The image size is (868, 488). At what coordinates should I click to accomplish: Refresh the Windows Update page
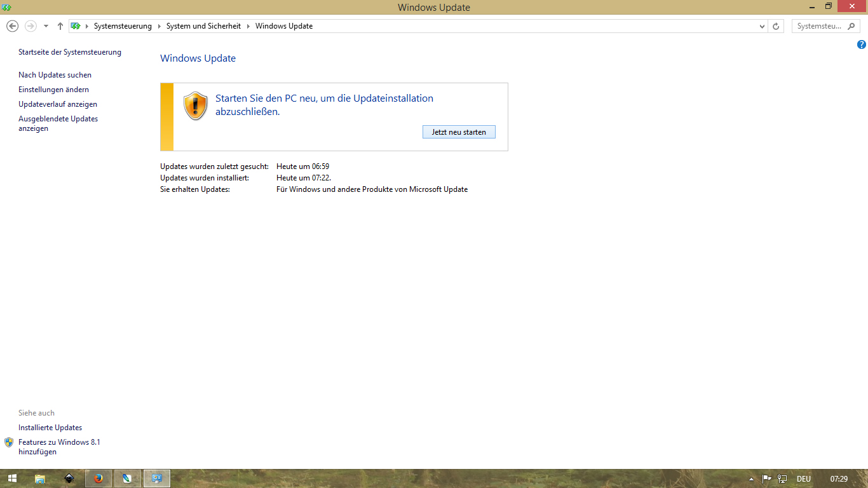[x=775, y=27]
